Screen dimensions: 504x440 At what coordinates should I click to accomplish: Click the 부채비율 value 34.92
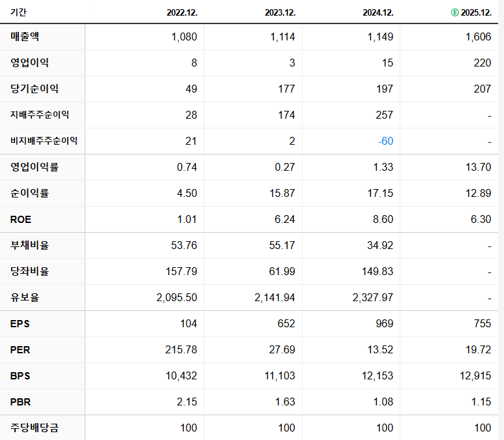click(x=380, y=245)
